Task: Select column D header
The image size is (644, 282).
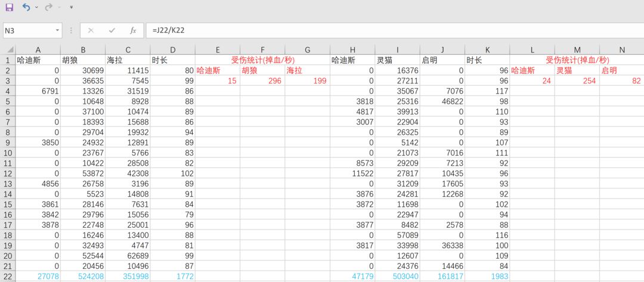Action: [x=172, y=49]
